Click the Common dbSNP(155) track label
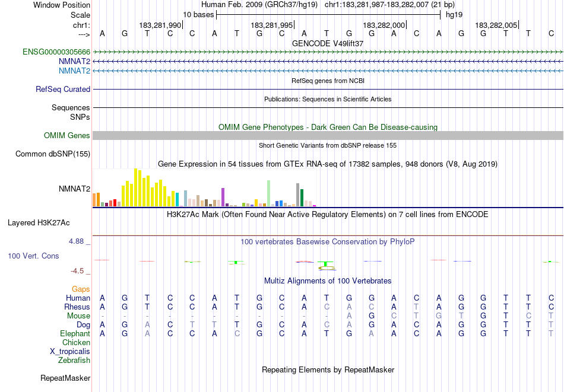 53,154
